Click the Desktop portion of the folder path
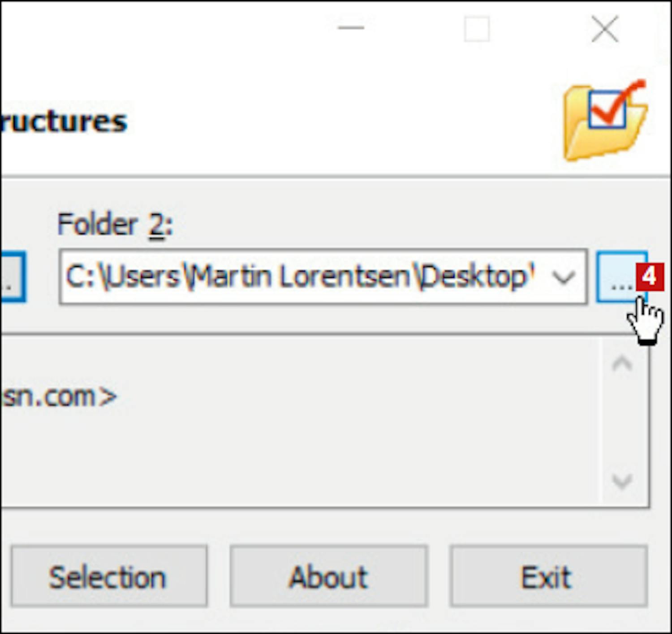 [x=475, y=277]
